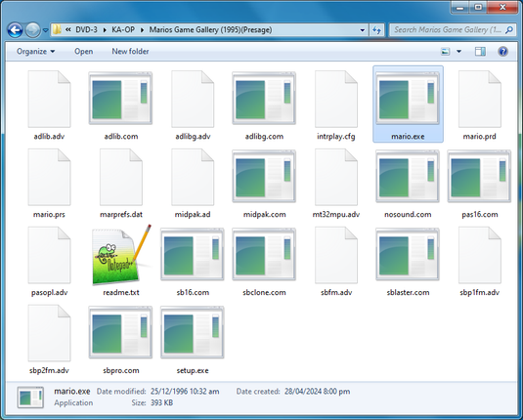Image resolution: width=523 pixels, height=420 pixels.
Task: Minimize the Explorer window
Action: (460, 7)
